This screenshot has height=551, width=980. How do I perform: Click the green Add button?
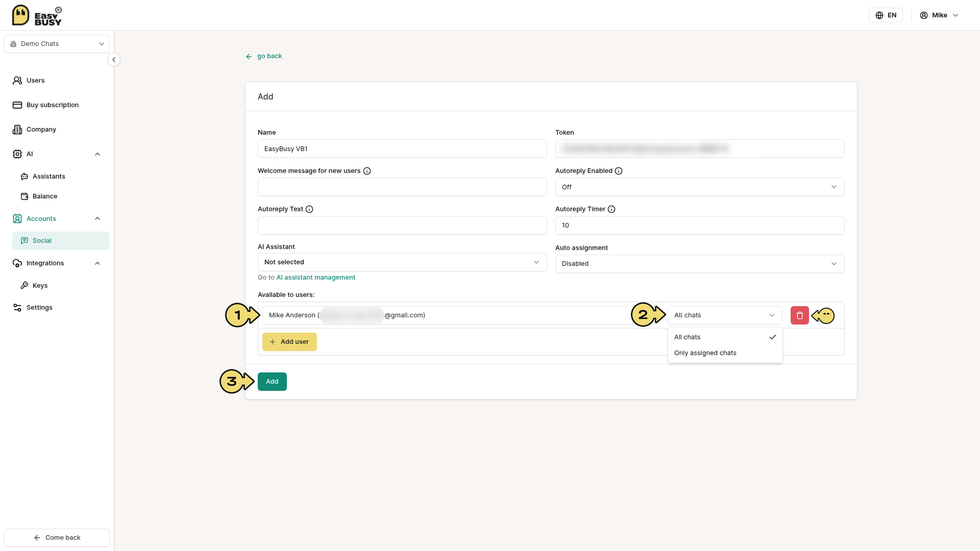[272, 382]
